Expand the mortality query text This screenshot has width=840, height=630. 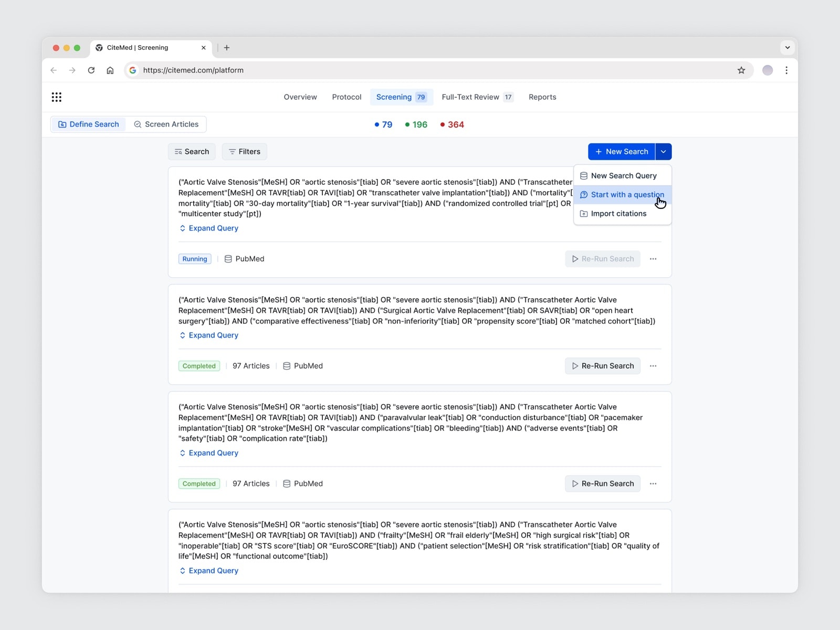pyautogui.click(x=209, y=228)
